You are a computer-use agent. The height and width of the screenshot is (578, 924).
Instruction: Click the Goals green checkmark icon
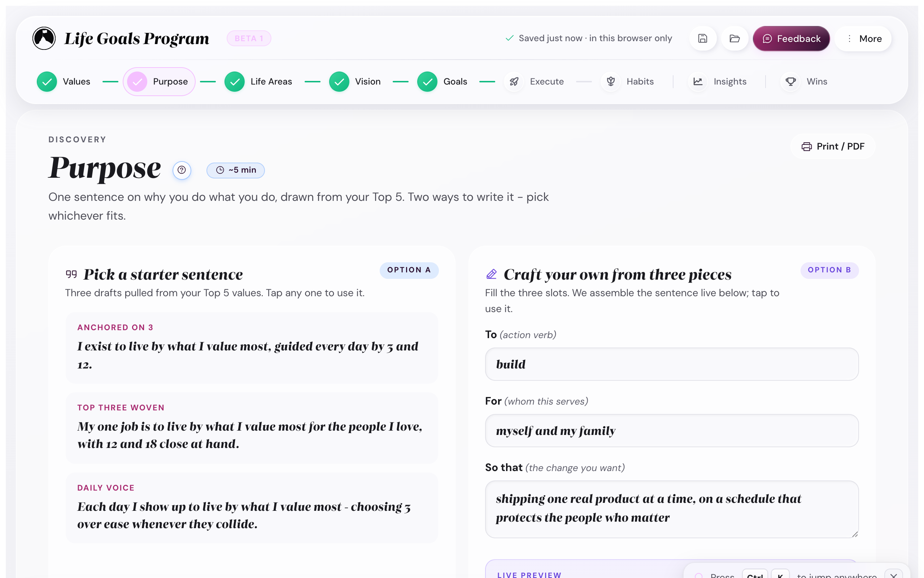(x=427, y=81)
